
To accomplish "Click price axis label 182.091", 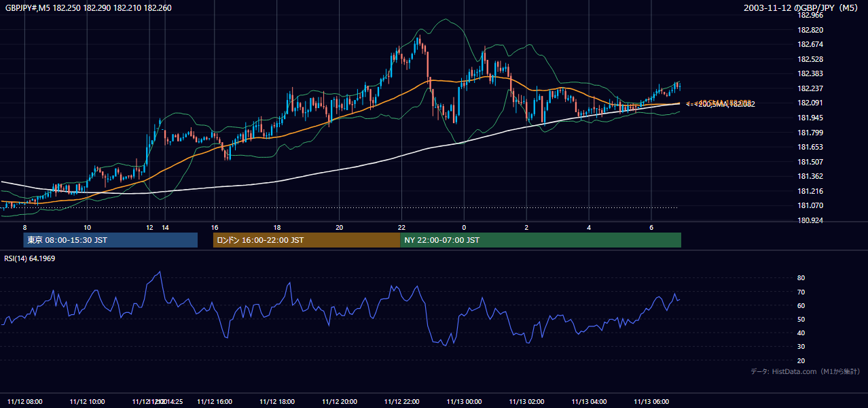I will click(810, 103).
